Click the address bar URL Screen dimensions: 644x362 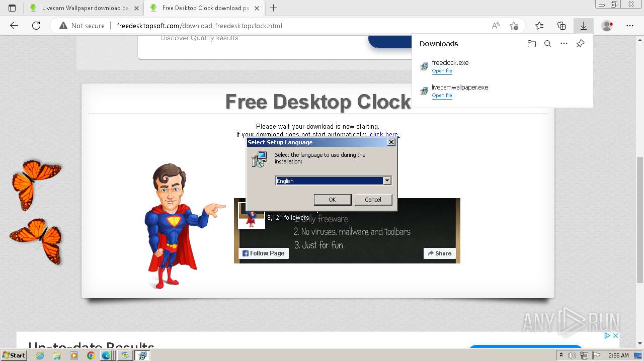[x=199, y=26]
